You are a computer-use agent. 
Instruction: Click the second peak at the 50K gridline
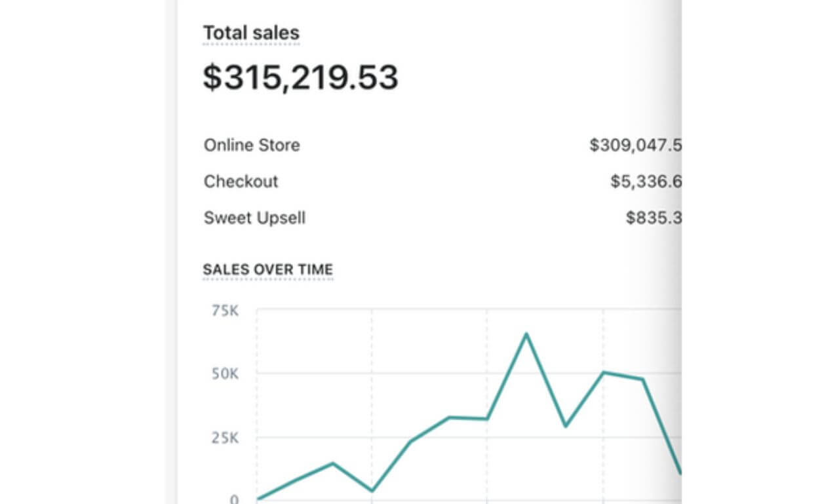[x=603, y=372]
